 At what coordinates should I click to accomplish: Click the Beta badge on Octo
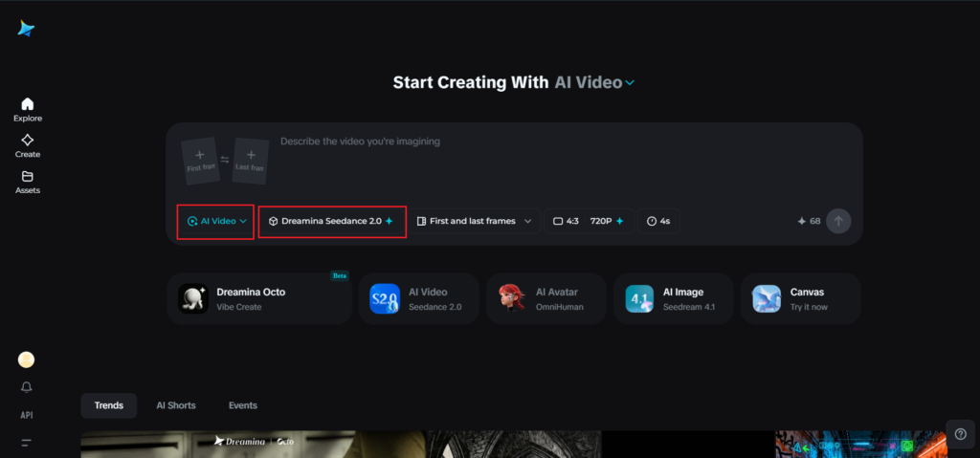(x=340, y=275)
